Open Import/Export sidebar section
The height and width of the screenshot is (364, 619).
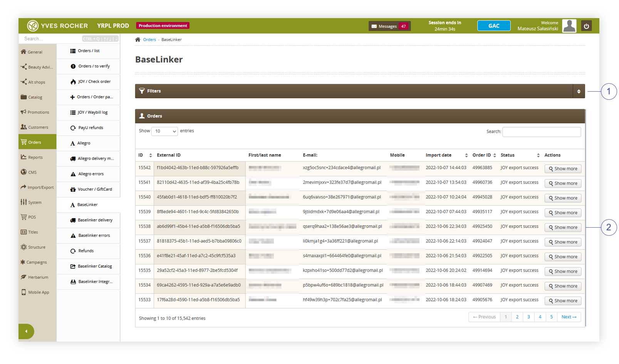click(37, 187)
